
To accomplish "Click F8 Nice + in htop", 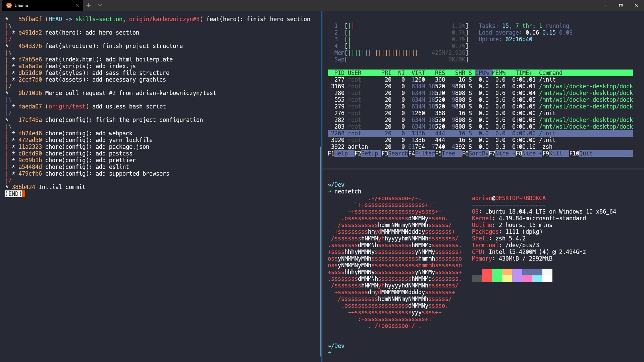I will (529, 153).
